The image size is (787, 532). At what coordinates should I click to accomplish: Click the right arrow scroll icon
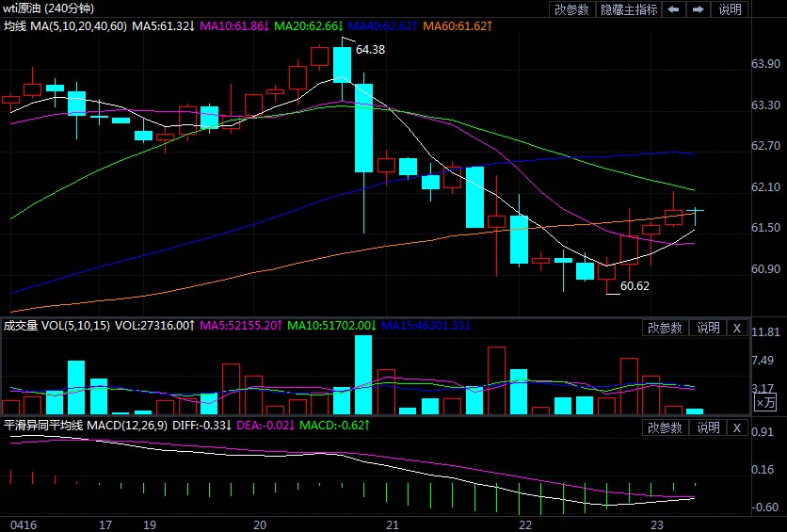coord(698,9)
